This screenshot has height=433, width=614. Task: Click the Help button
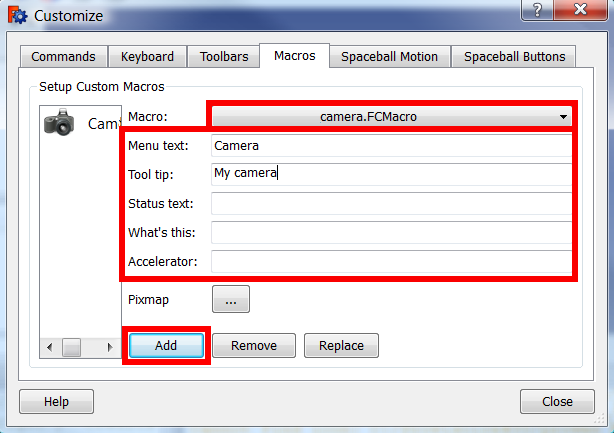(x=56, y=401)
